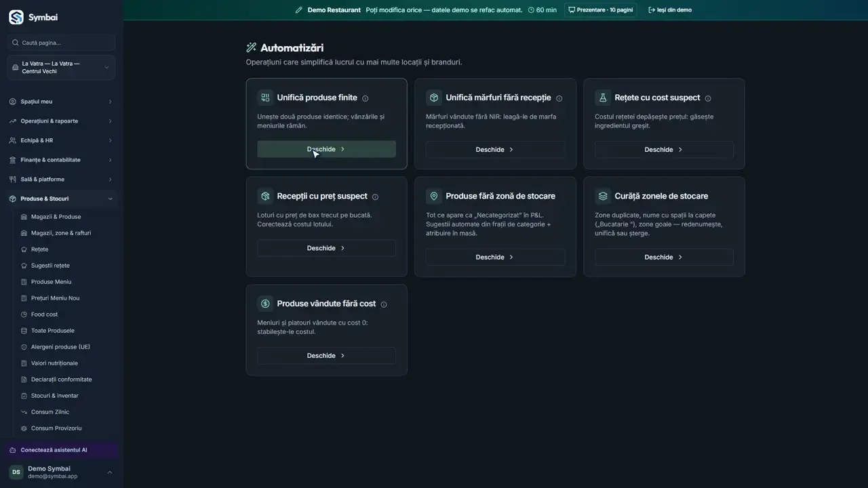868x488 pixels.
Task: Click the map pin icon on Produse fără zonă
Action: pyautogui.click(x=434, y=197)
